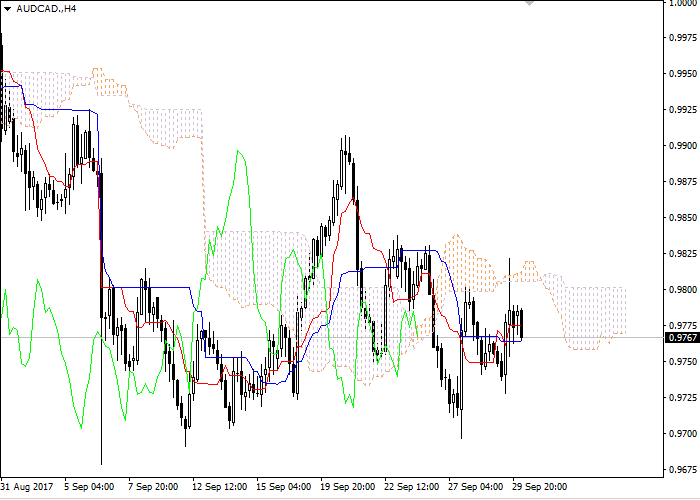Click the 31 Aug 2017 date label
Viewport: 700px width, 500px height.
(x=27, y=487)
